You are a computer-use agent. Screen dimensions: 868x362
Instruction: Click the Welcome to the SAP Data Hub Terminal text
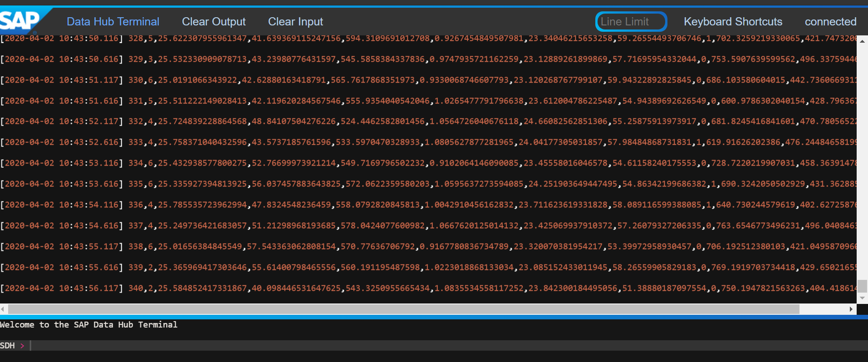pyautogui.click(x=88, y=325)
